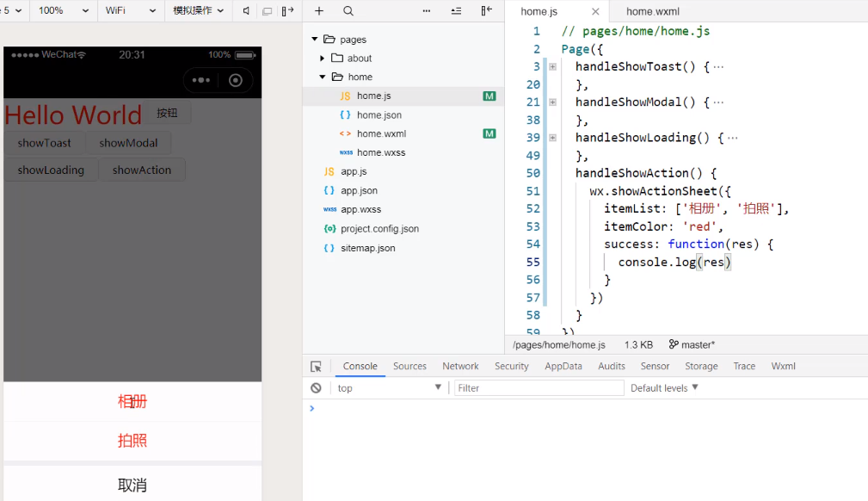Open home.json in file tree

click(x=379, y=114)
